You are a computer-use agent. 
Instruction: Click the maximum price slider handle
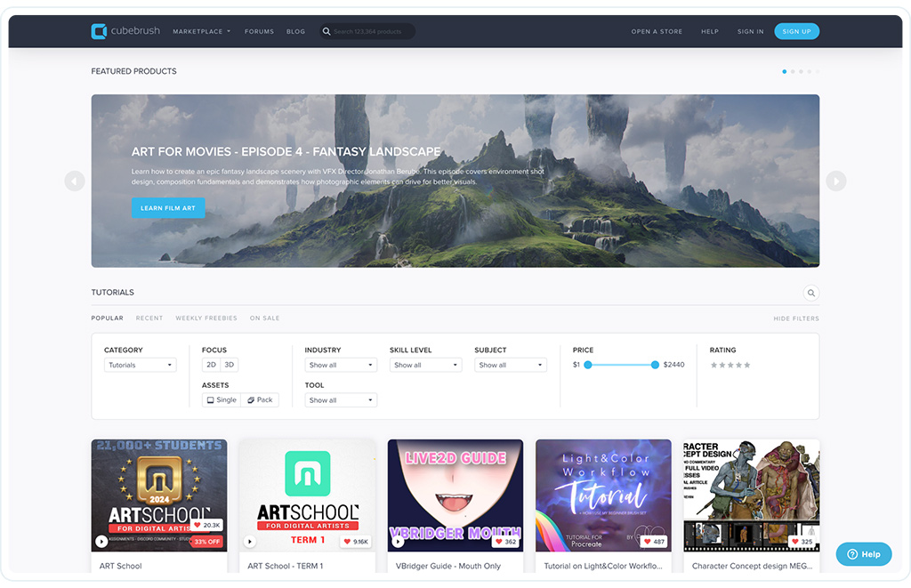coord(657,365)
